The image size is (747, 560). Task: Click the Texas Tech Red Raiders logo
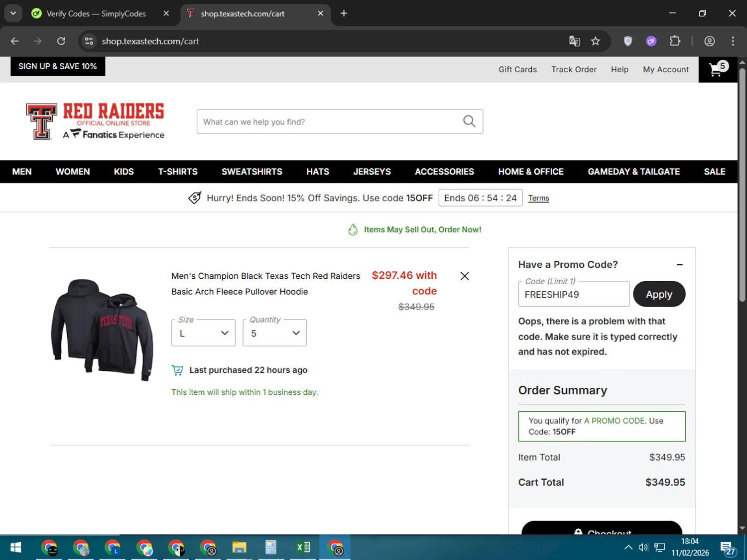coord(95,121)
